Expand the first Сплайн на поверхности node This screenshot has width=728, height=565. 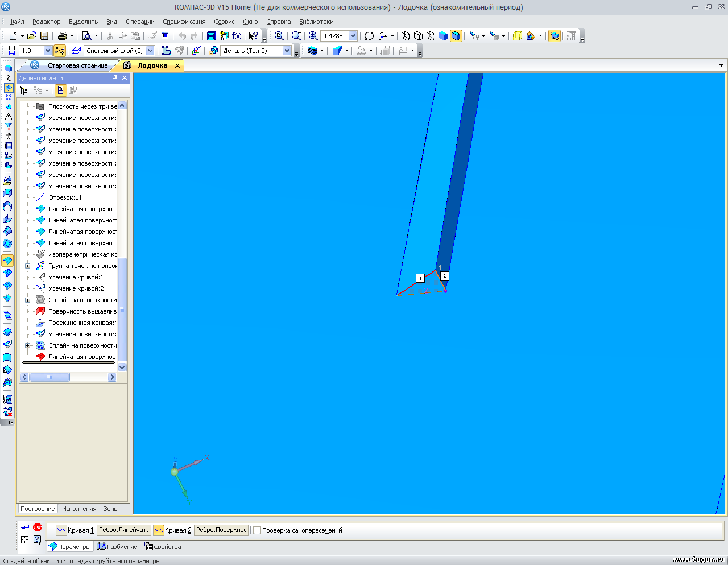tap(27, 300)
